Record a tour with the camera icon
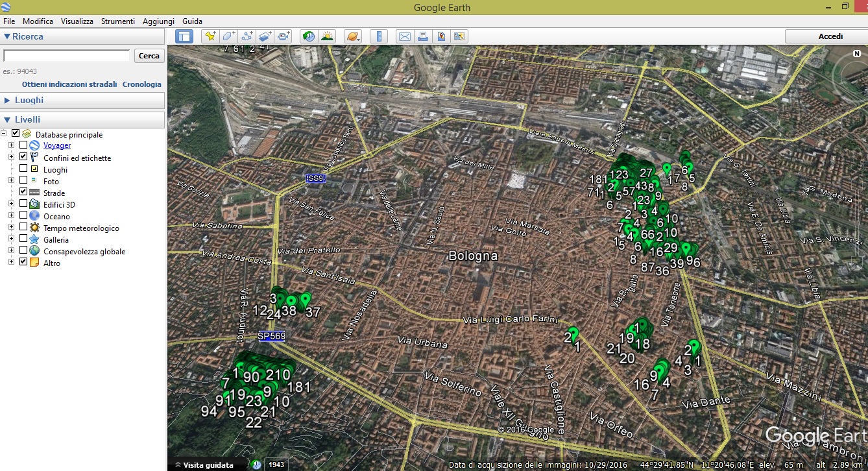This screenshot has width=868, height=471. tap(283, 36)
